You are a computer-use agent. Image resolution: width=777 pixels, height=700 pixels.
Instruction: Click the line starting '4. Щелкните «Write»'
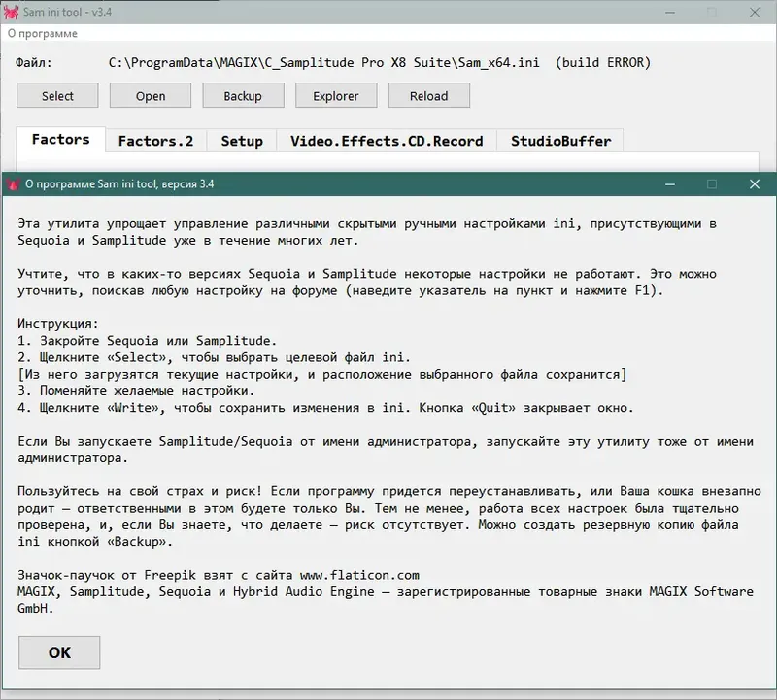[x=325, y=408]
